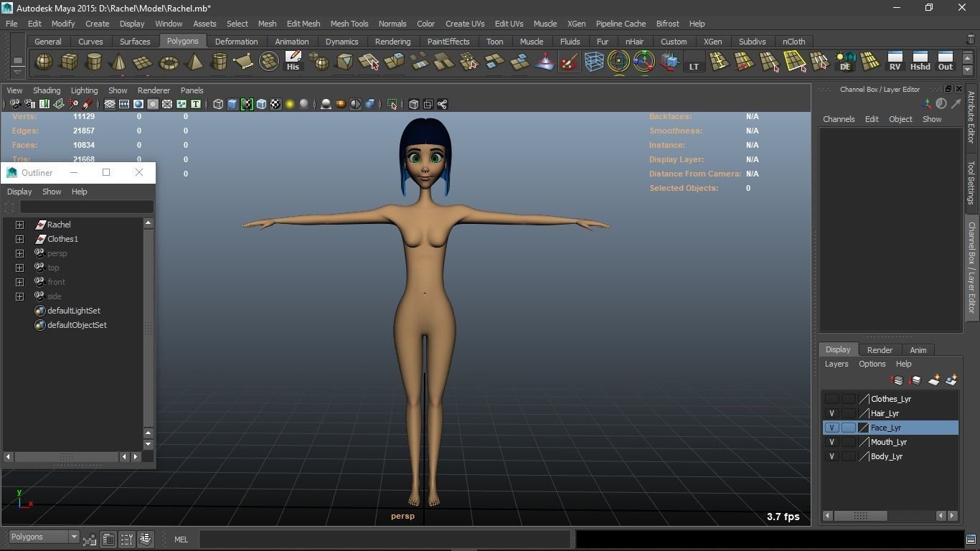Open the Edit UVs menu
Image resolution: width=980 pixels, height=551 pixels.
pos(509,24)
